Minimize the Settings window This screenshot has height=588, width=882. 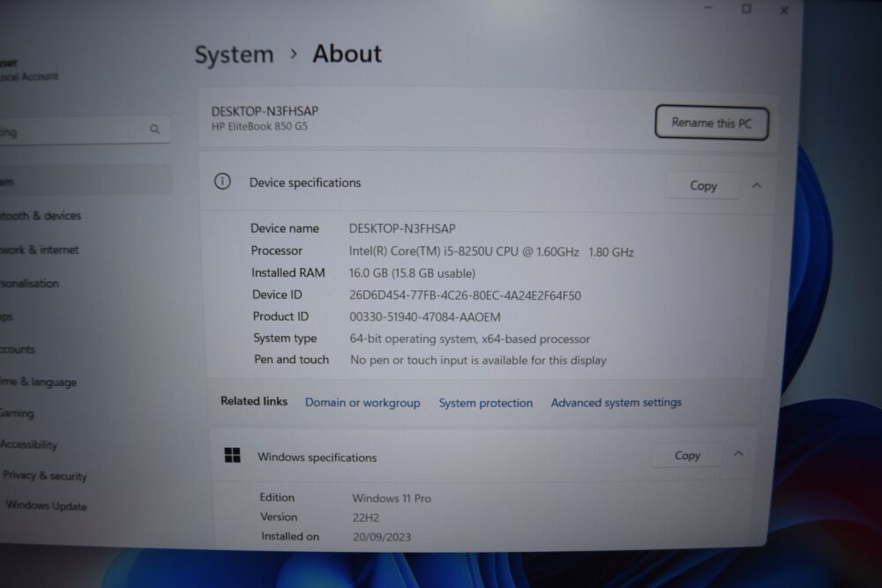708,8
